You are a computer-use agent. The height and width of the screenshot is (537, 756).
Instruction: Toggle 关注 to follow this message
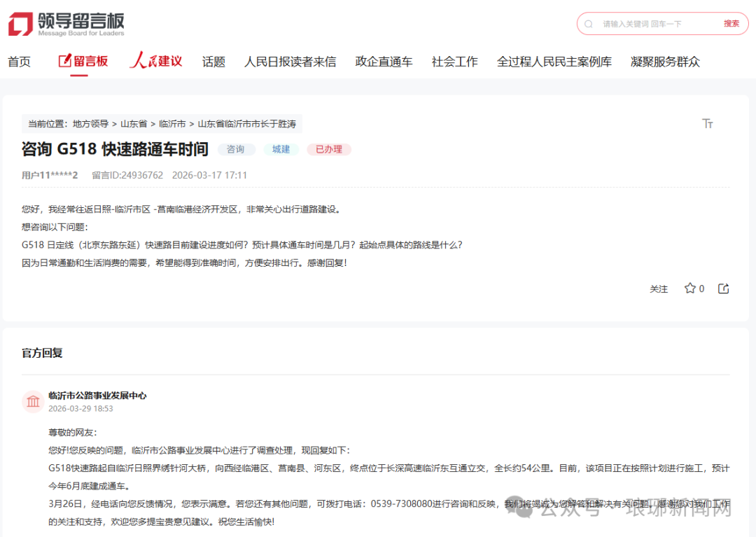pos(659,289)
